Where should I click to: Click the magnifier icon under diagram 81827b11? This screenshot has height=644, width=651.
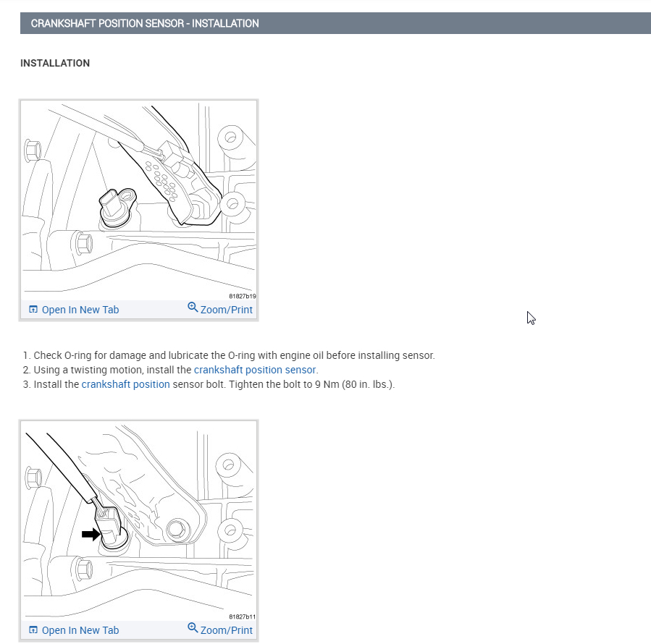(193, 627)
